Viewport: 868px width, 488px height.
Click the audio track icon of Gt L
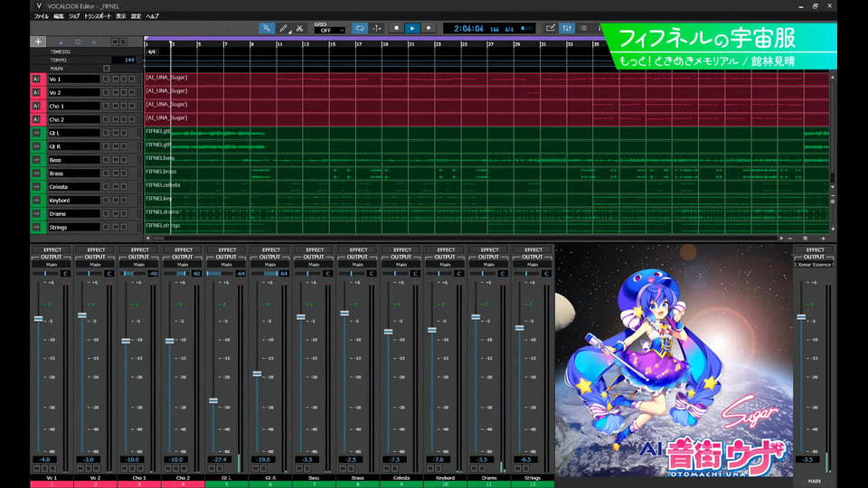coord(36,133)
